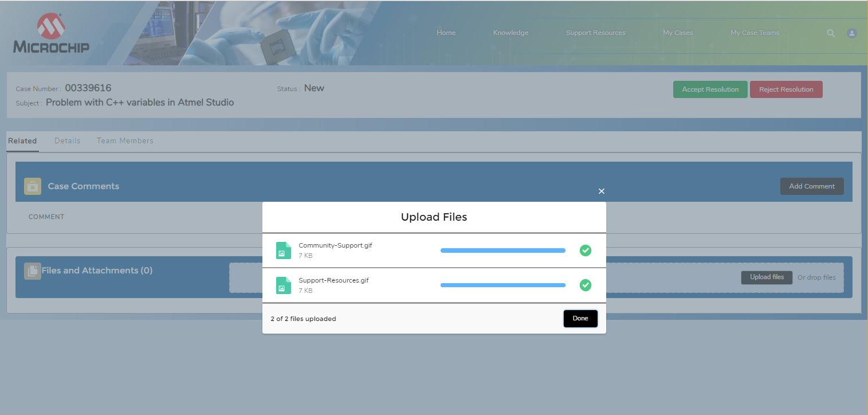The image size is (868, 415).
Task: Click case number 00339616
Action: 88,88
